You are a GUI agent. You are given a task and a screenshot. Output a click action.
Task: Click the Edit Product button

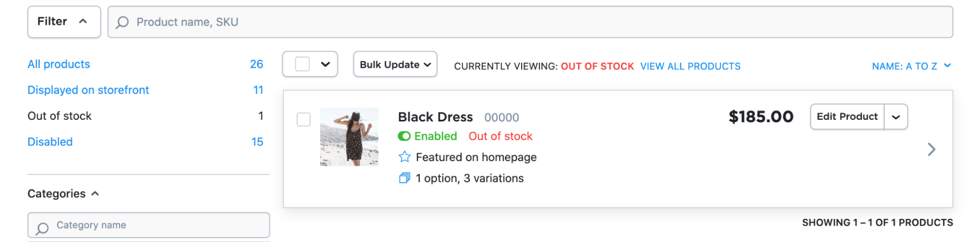847,117
